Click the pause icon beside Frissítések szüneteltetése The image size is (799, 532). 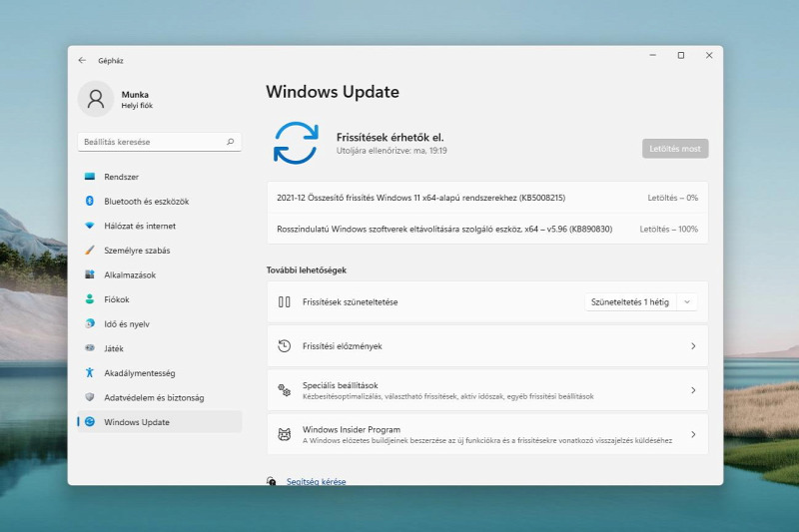coord(285,301)
